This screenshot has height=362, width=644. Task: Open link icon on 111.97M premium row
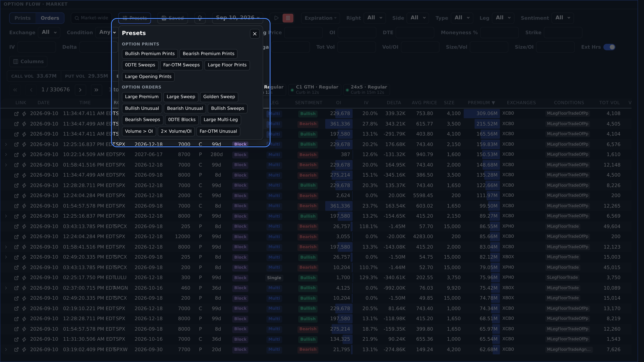16,196
